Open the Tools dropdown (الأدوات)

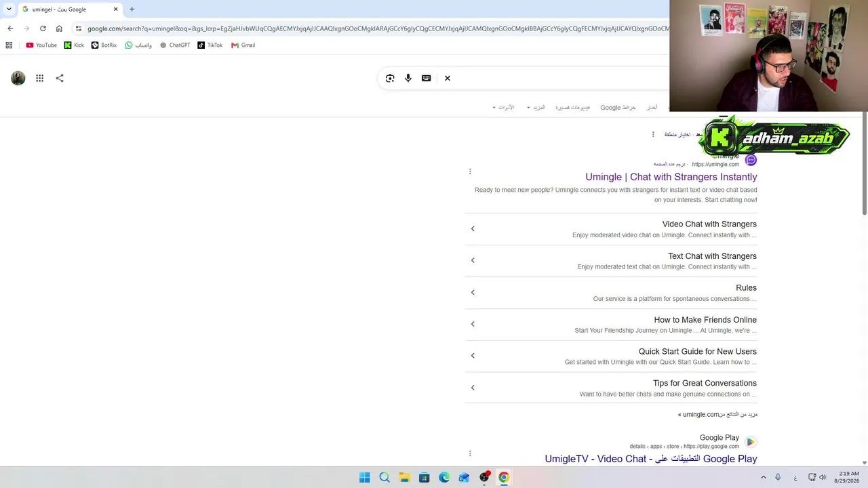click(x=503, y=108)
